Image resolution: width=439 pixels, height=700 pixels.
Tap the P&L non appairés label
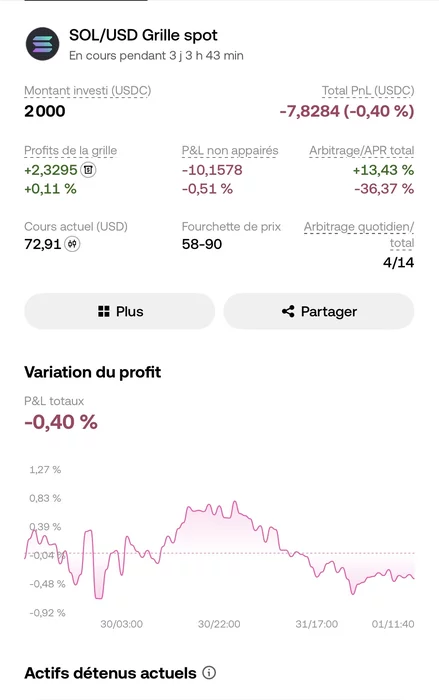(230, 150)
